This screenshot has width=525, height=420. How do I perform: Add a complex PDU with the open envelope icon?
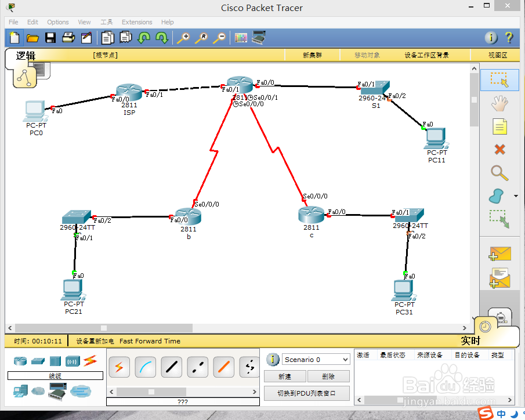click(x=499, y=278)
